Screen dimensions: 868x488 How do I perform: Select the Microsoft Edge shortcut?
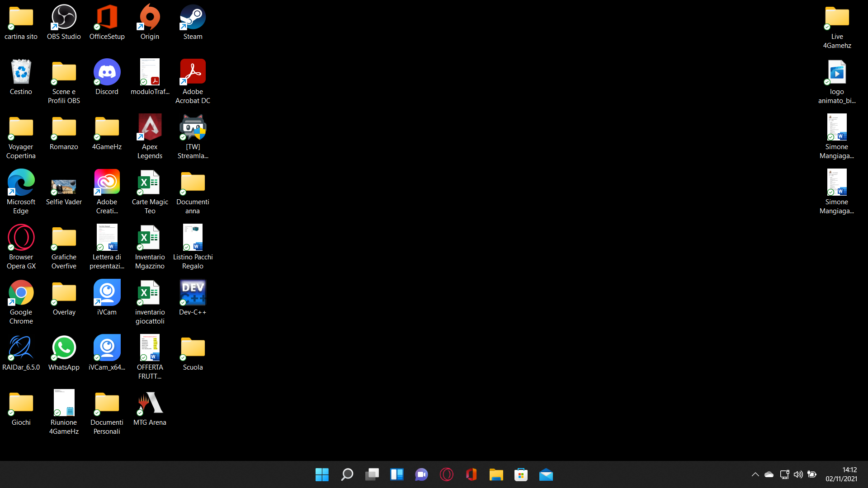(x=21, y=192)
